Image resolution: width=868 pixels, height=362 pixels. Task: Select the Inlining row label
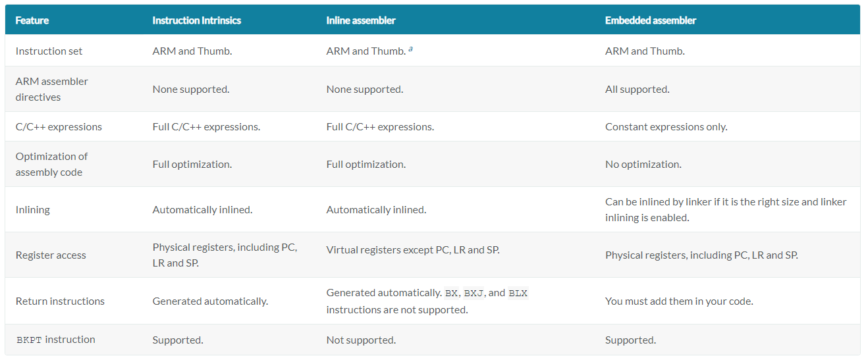coord(33,209)
